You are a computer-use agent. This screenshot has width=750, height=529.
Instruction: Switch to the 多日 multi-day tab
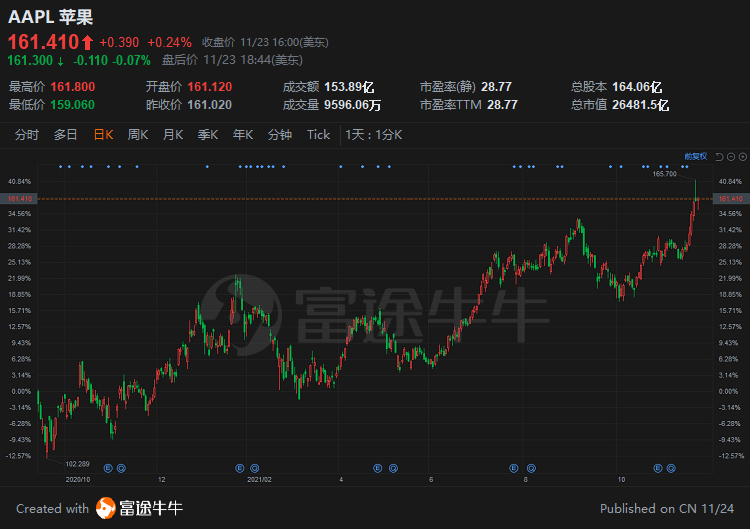pos(66,135)
